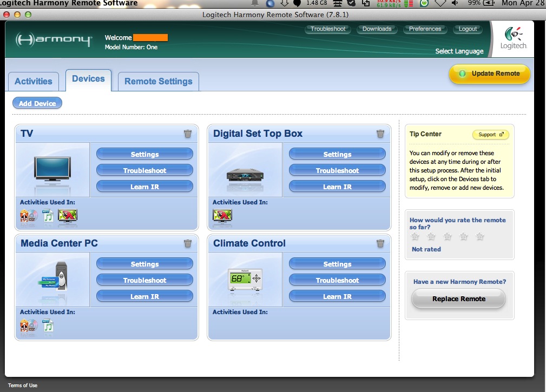Open the DVD activity icon under TV
This screenshot has height=392, width=546.
click(x=29, y=216)
